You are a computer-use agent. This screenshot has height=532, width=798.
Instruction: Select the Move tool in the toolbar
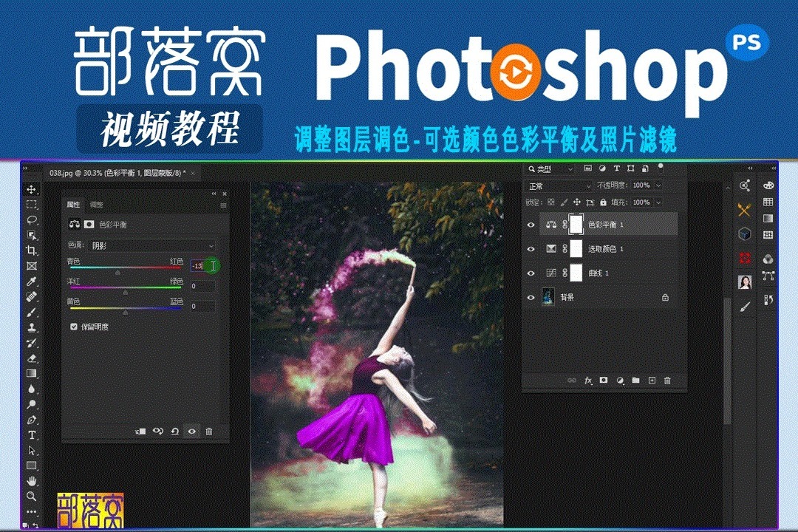(x=32, y=190)
